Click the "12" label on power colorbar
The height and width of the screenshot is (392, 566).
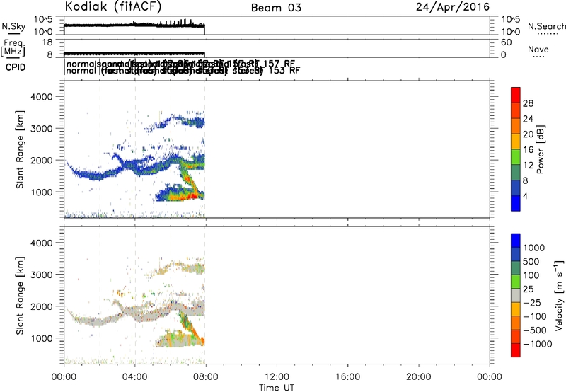click(528, 166)
